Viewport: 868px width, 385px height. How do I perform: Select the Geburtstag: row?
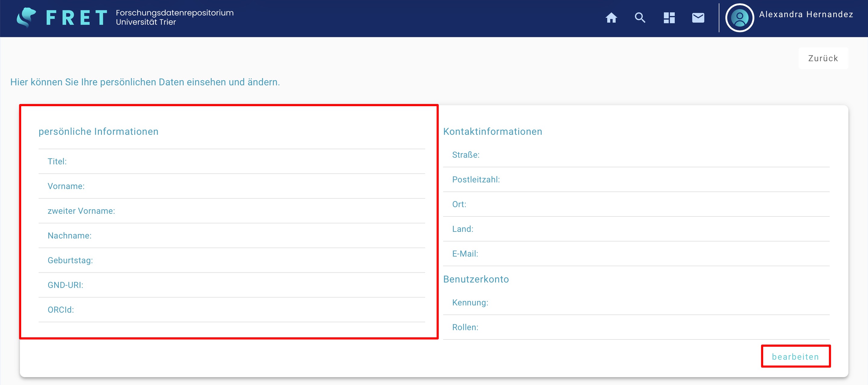click(x=232, y=260)
